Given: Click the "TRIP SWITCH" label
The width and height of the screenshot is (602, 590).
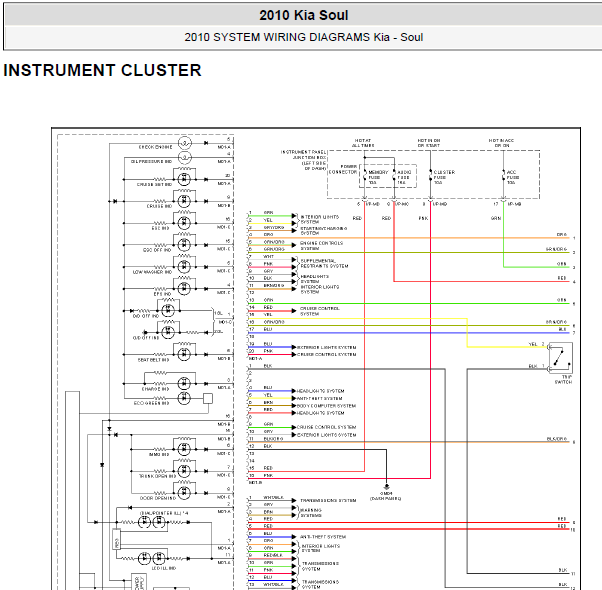Looking at the screenshot, I should (564, 380).
